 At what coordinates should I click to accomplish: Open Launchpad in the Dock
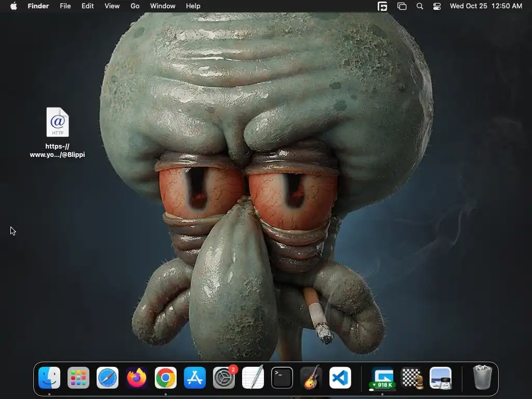[x=78, y=378]
